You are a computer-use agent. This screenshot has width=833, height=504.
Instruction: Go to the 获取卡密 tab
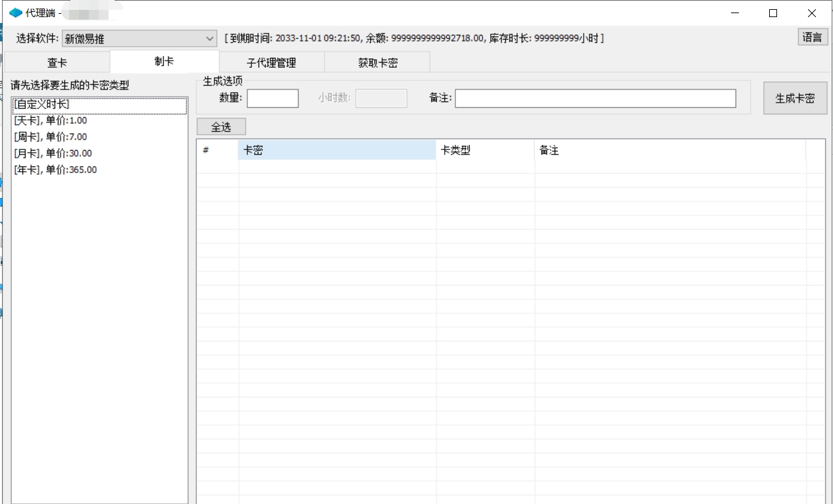[x=378, y=63]
